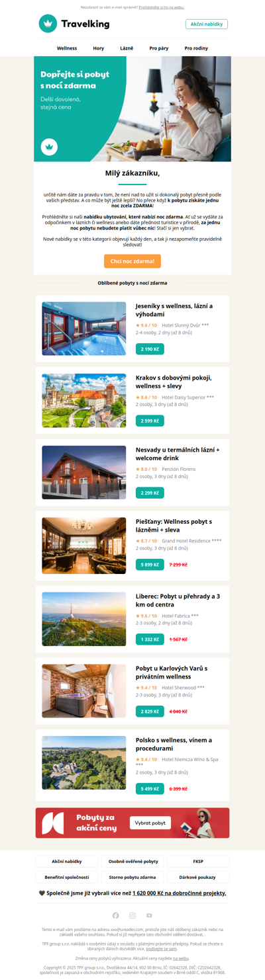Click the Vybrat pobyt button on red banner
Image resolution: width=265 pixels, height=980 pixels.
(150, 823)
